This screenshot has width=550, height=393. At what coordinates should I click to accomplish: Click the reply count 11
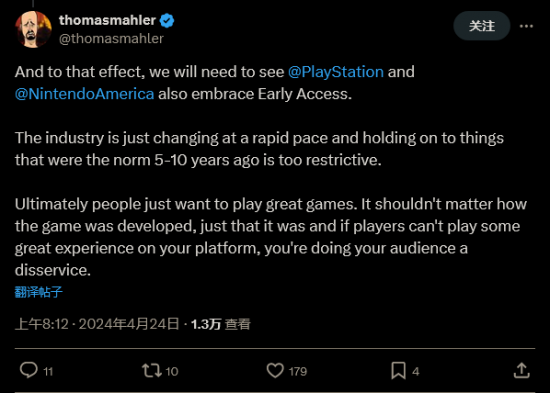(48, 372)
